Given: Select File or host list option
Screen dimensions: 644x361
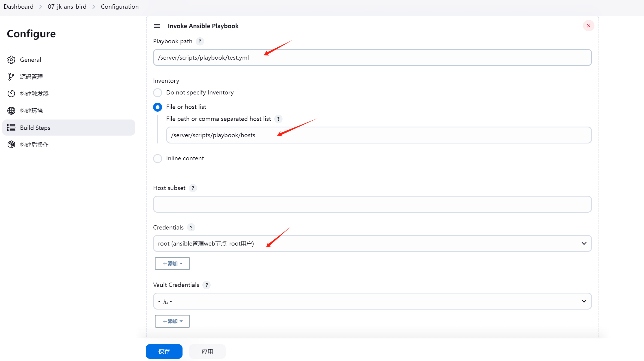Looking at the screenshot, I should pyautogui.click(x=157, y=107).
